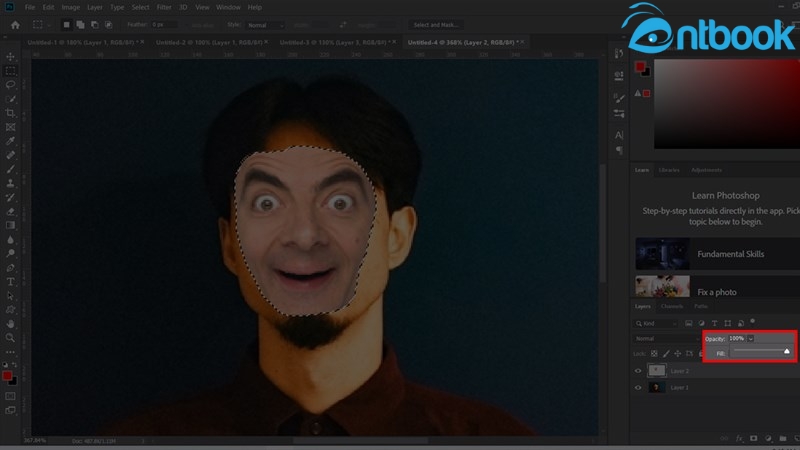
Task: Open the Window menu
Action: (x=228, y=7)
